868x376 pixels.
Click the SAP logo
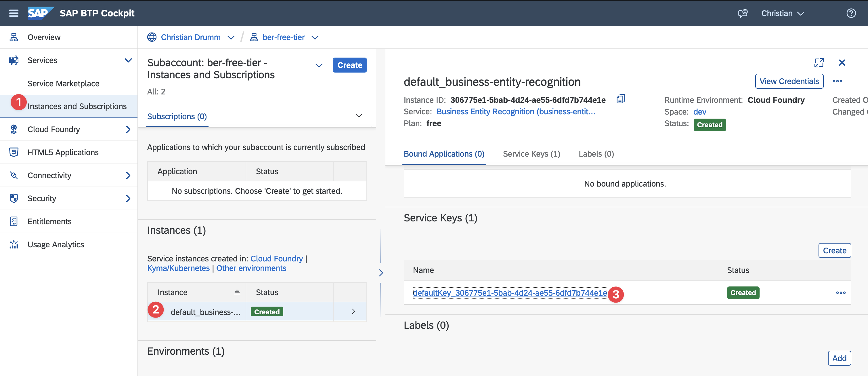[41, 13]
